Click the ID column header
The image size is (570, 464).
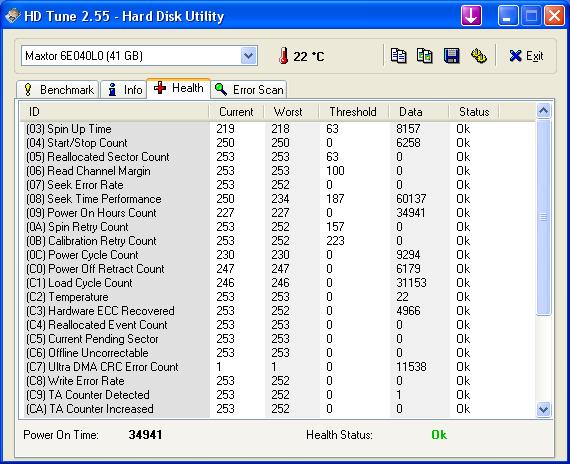pyautogui.click(x=114, y=112)
